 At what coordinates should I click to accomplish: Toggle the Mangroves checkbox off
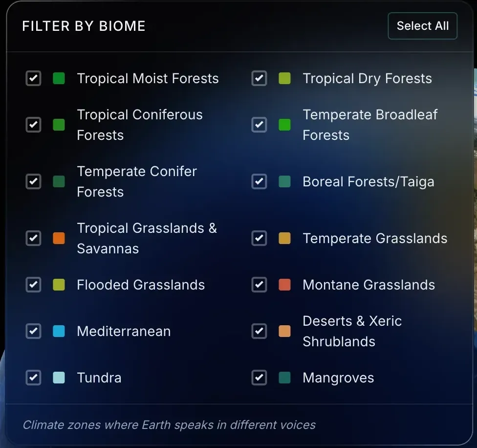(x=259, y=378)
